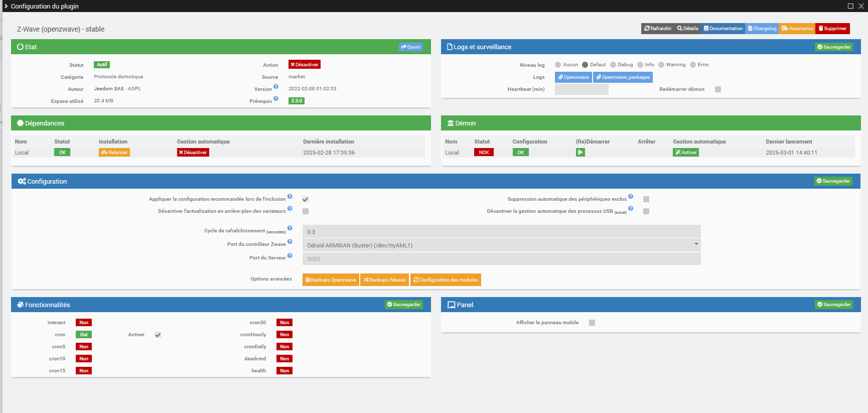Open Configuration des modules
Image resolution: width=868 pixels, height=413 pixels.
[x=446, y=280]
